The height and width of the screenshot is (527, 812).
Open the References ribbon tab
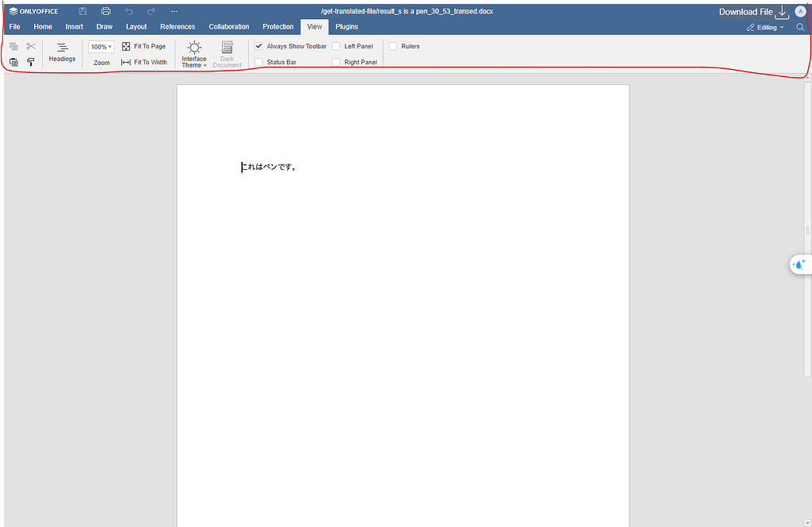[x=177, y=26]
